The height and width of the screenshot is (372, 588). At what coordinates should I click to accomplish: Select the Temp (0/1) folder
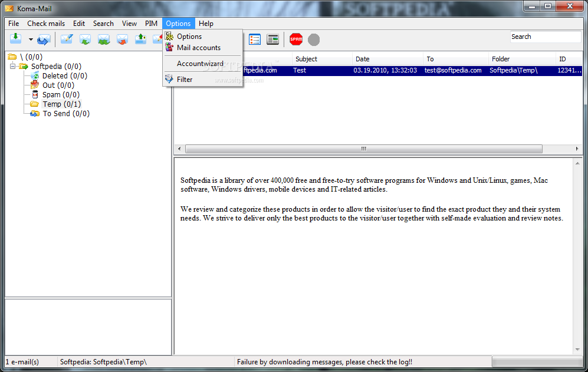coord(61,104)
